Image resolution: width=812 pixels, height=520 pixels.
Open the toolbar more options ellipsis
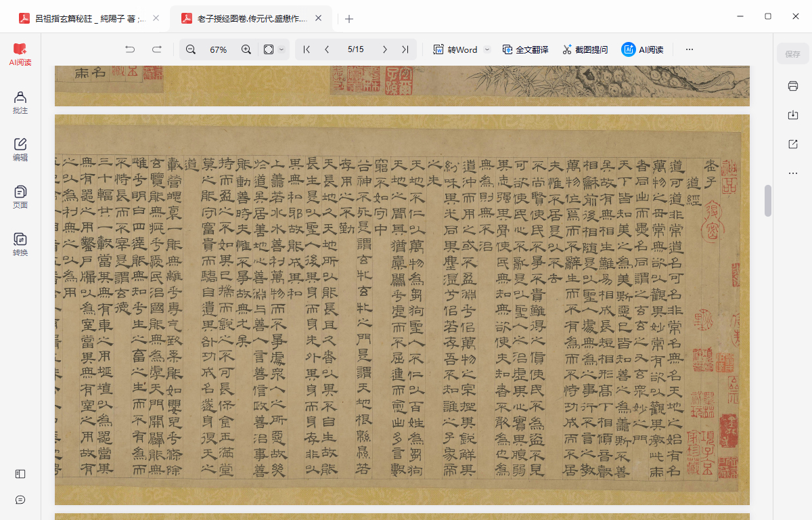pos(690,49)
